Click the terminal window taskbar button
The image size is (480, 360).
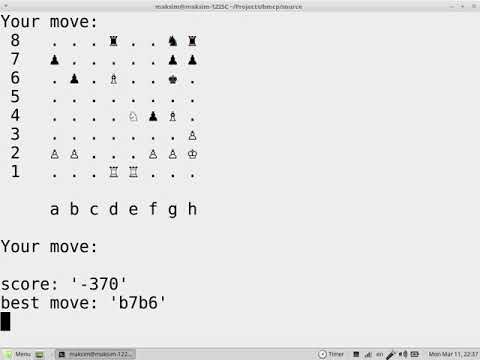point(95,354)
